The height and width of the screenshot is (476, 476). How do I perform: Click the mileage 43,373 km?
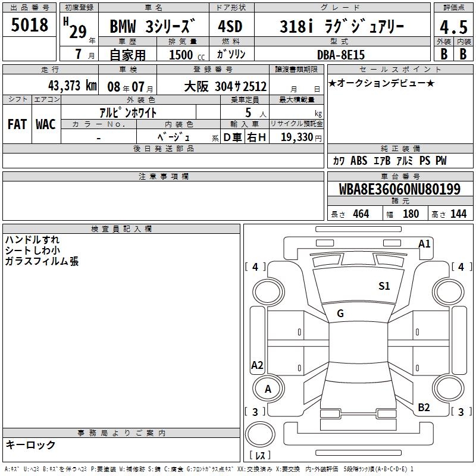[73, 86]
